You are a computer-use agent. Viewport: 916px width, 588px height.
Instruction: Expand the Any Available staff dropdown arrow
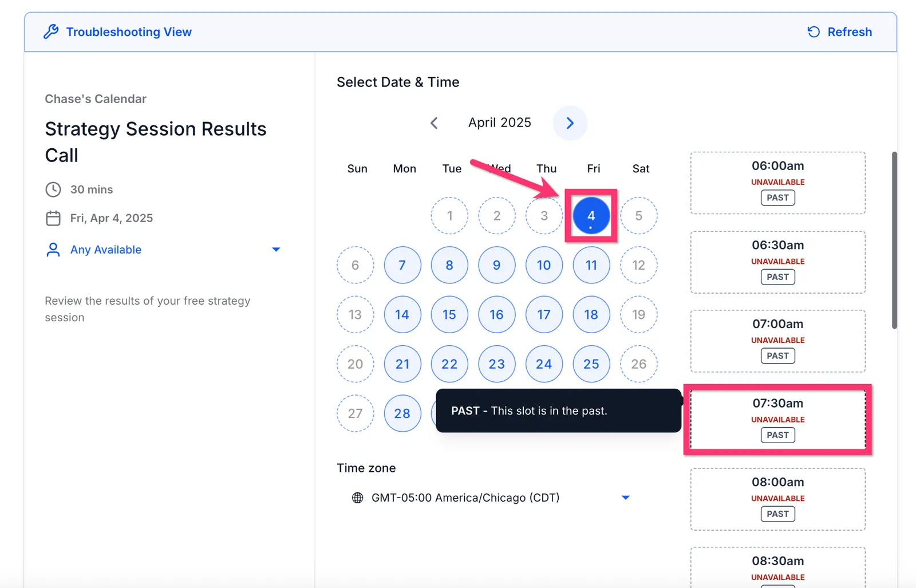pos(276,250)
